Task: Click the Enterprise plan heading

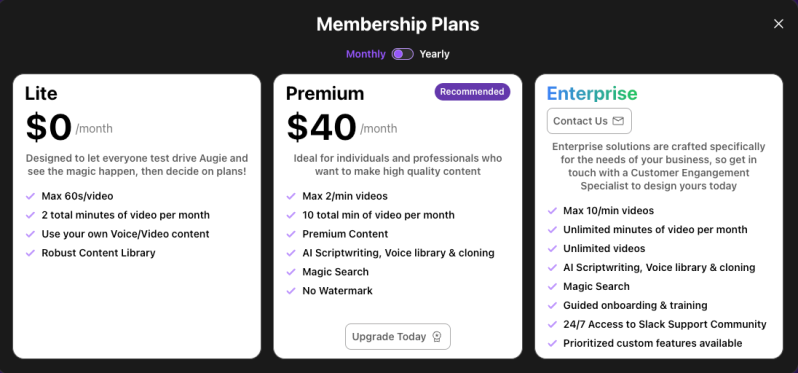Action: coord(592,94)
